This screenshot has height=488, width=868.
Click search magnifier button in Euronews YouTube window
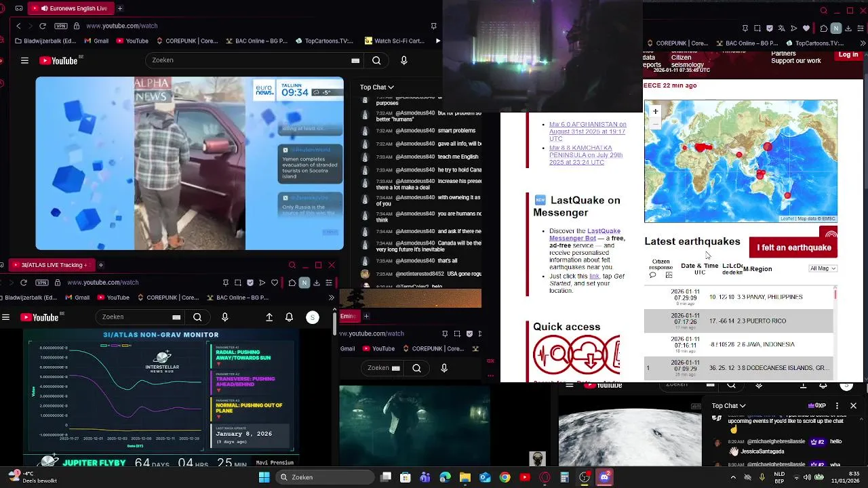(376, 60)
